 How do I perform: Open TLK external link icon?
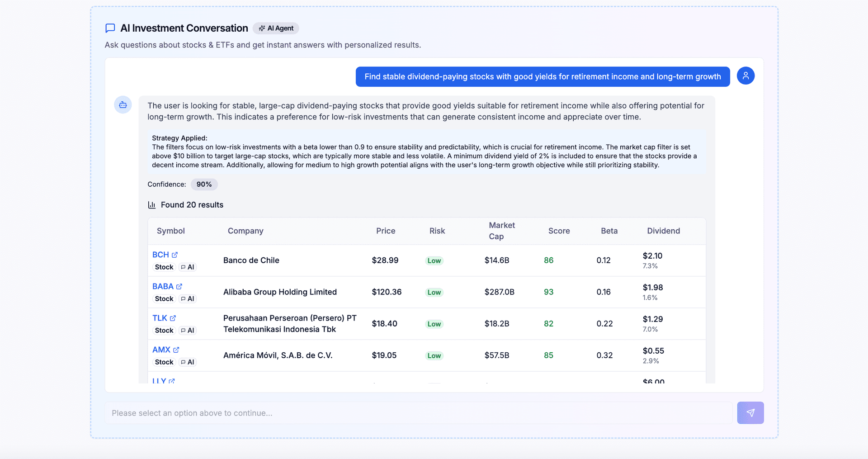pos(173,318)
